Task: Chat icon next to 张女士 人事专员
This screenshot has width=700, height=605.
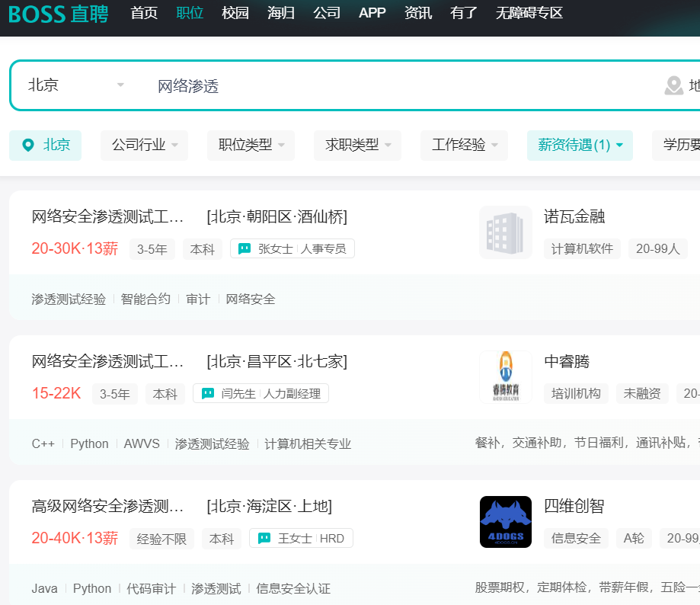Action: [245, 248]
